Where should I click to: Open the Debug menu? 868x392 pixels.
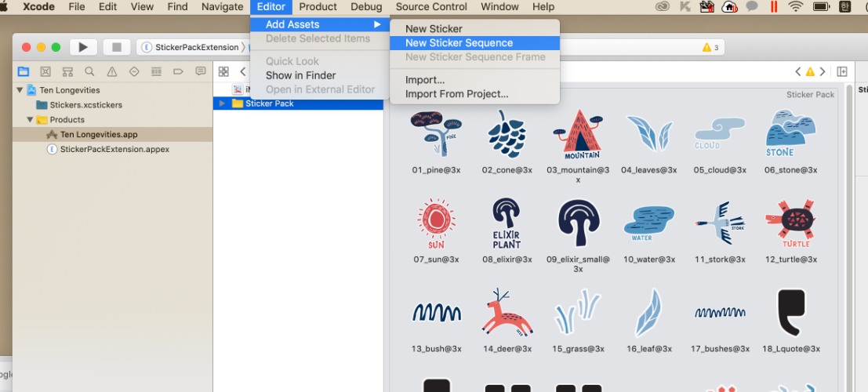pyautogui.click(x=366, y=7)
